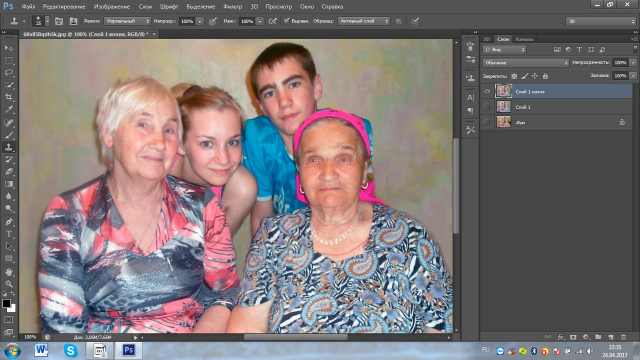Switch to the Каналы tab

(524, 39)
